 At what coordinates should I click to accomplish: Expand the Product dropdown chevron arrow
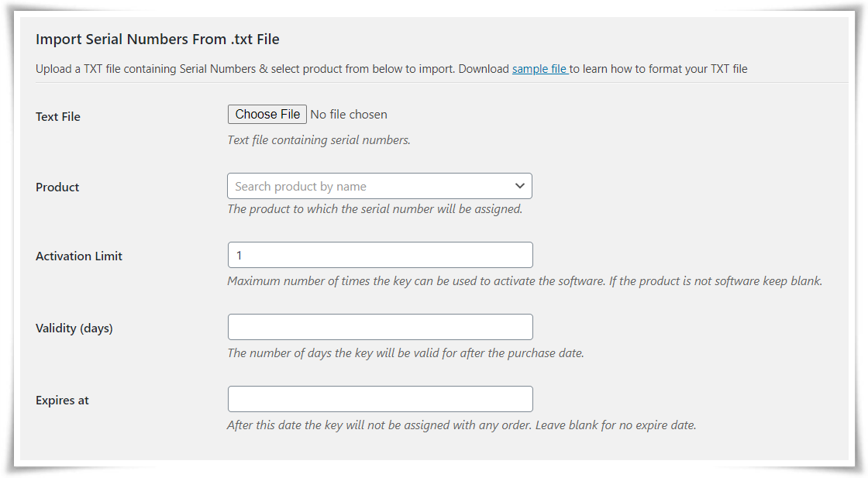pyautogui.click(x=519, y=186)
